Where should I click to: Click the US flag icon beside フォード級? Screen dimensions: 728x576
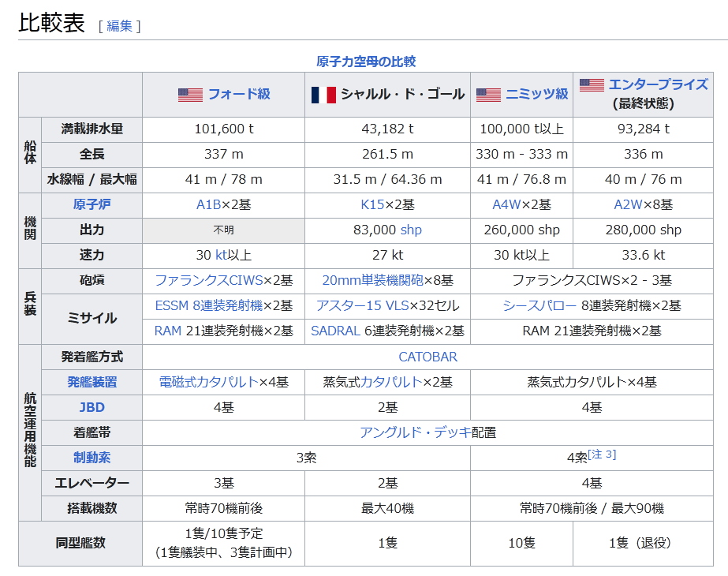click(x=190, y=95)
